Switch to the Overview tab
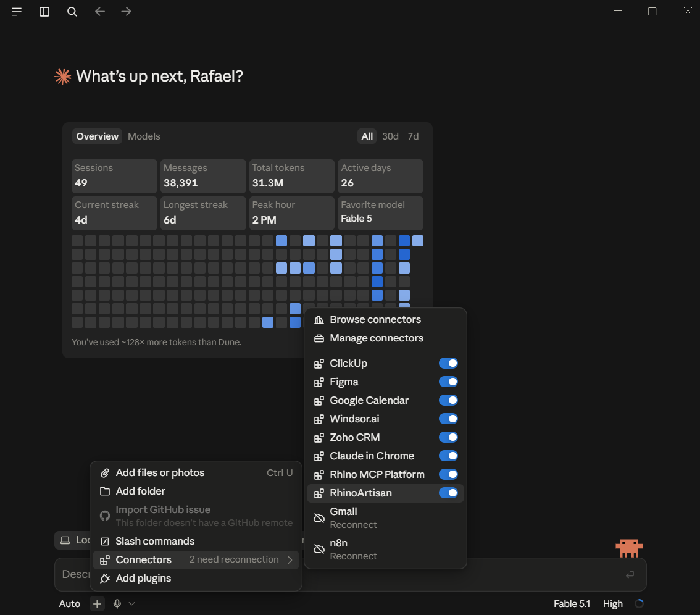Image resolution: width=700 pixels, height=615 pixels. coord(98,136)
